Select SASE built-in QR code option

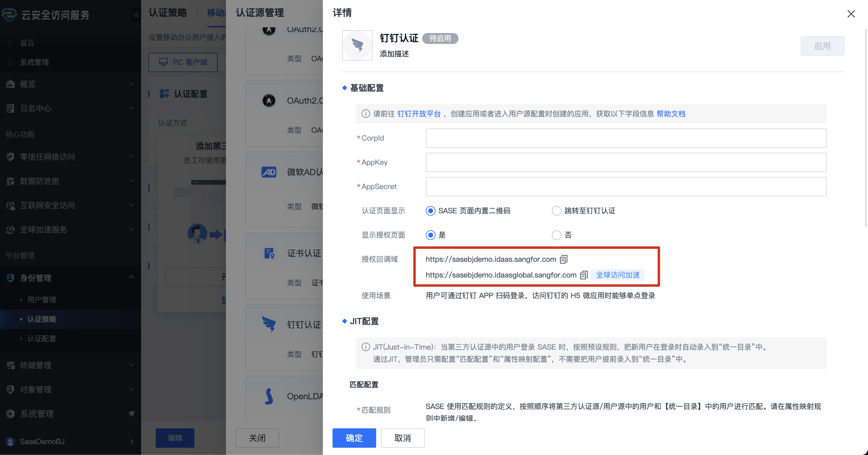pos(431,211)
